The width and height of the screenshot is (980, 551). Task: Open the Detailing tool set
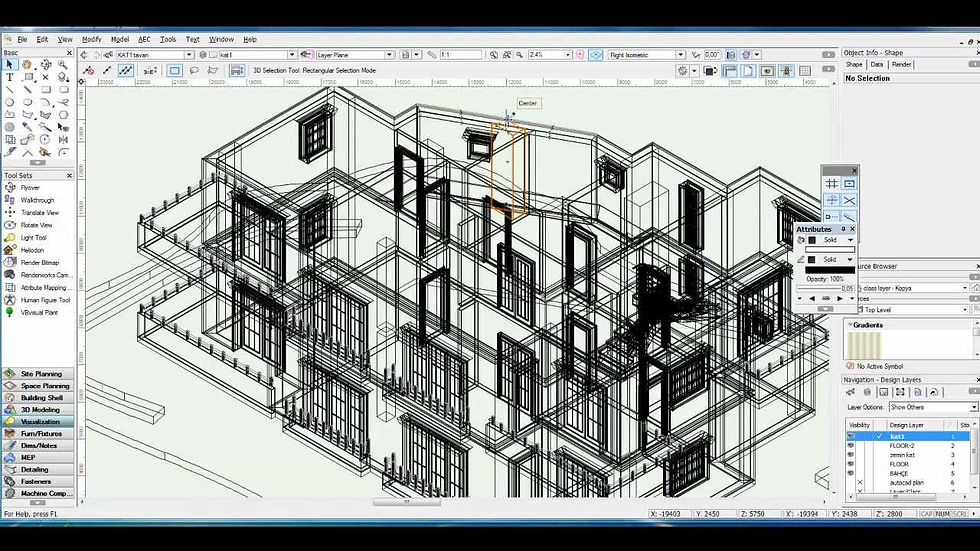[x=38, y=469]
